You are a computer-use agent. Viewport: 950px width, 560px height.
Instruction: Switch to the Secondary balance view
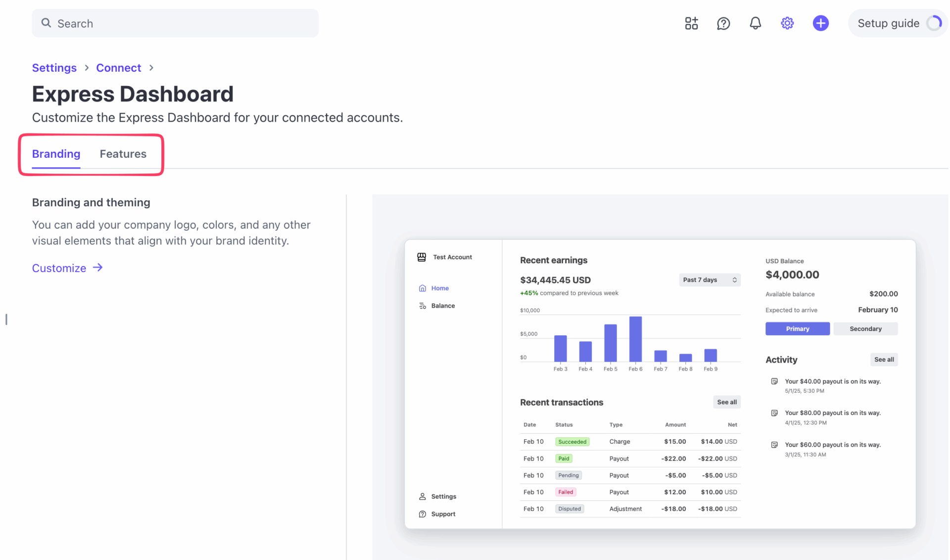pyautogui.click(x=865, y=328)
